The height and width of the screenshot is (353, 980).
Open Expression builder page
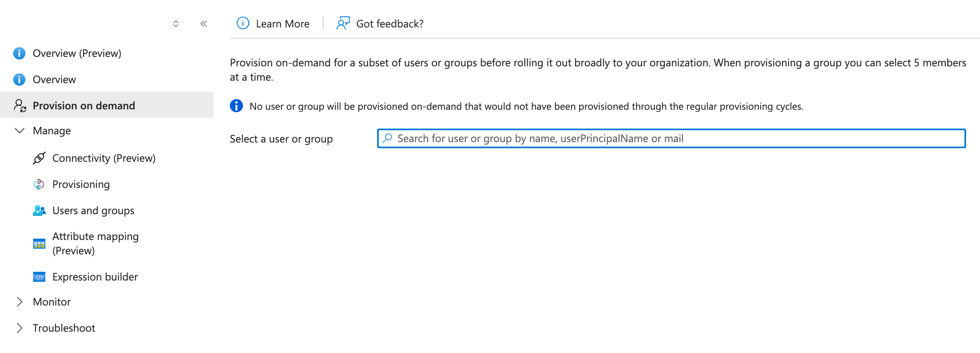pyautogui.click(x=95, y=277)
